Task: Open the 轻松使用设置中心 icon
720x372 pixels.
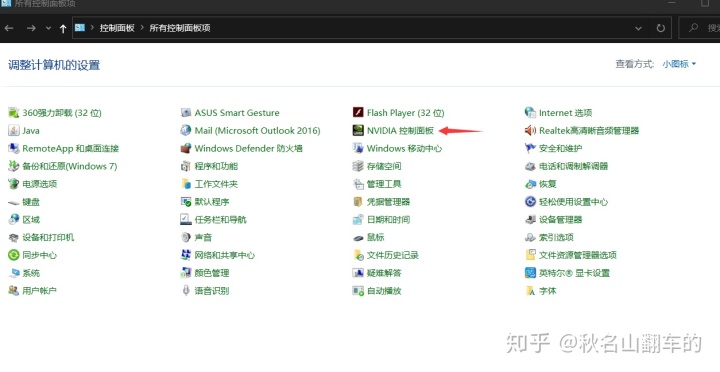Action: pos(530,202)
